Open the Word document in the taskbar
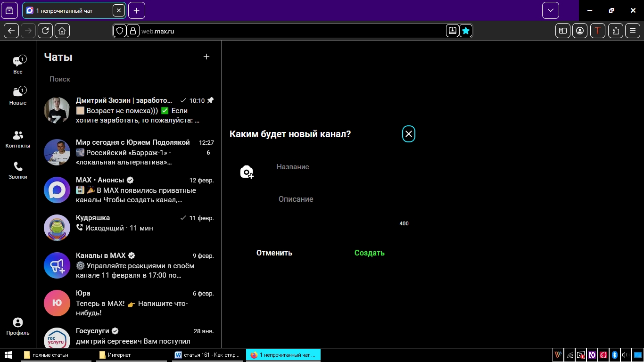Viewport: 644px width, 362px height. click(x=207, y=355)
